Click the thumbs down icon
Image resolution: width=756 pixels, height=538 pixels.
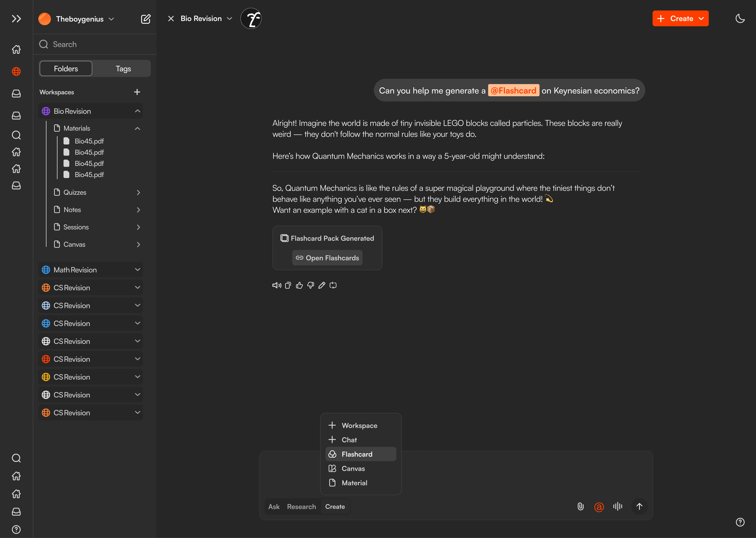tap(310, 285)
